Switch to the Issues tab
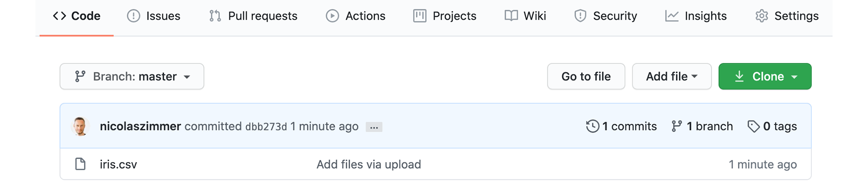Image resolution: width=868 pixels, height=190 pixels. [154, 16]
